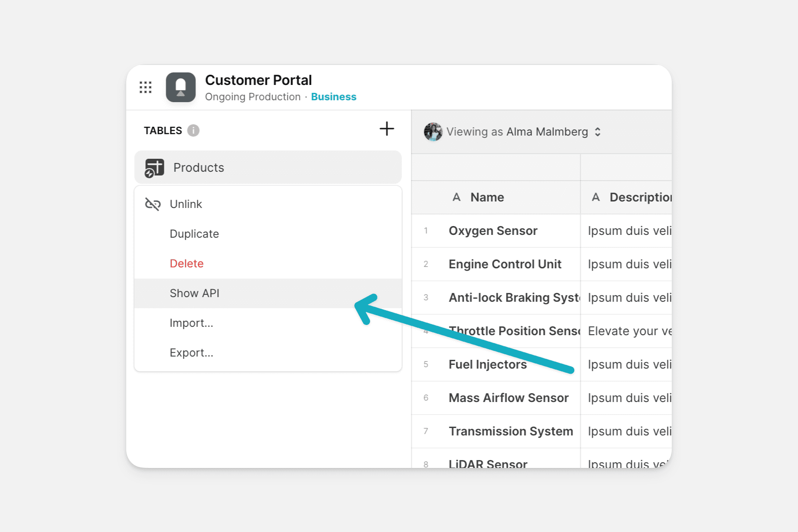
Task: Click the Unlink chain icon
Action: point(153,204)
